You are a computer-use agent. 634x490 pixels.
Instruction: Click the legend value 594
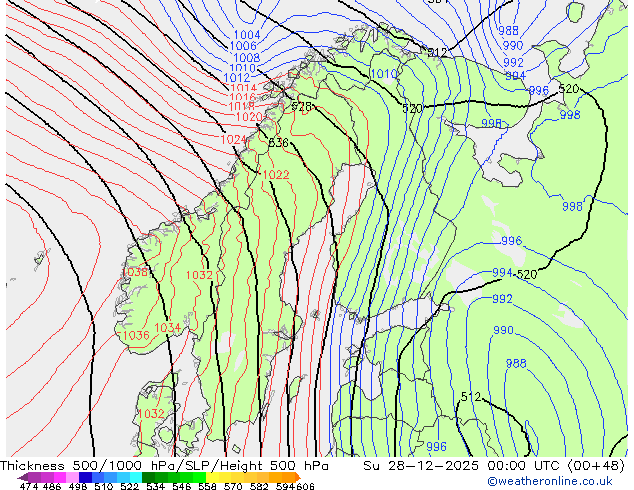pos(285,486)
